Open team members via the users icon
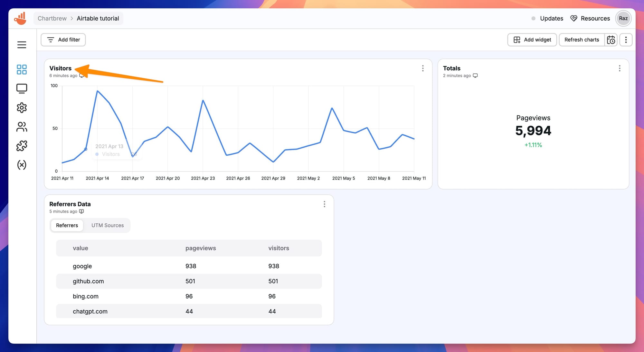This screenshot has height=352, width=644. tap(21, 126)
